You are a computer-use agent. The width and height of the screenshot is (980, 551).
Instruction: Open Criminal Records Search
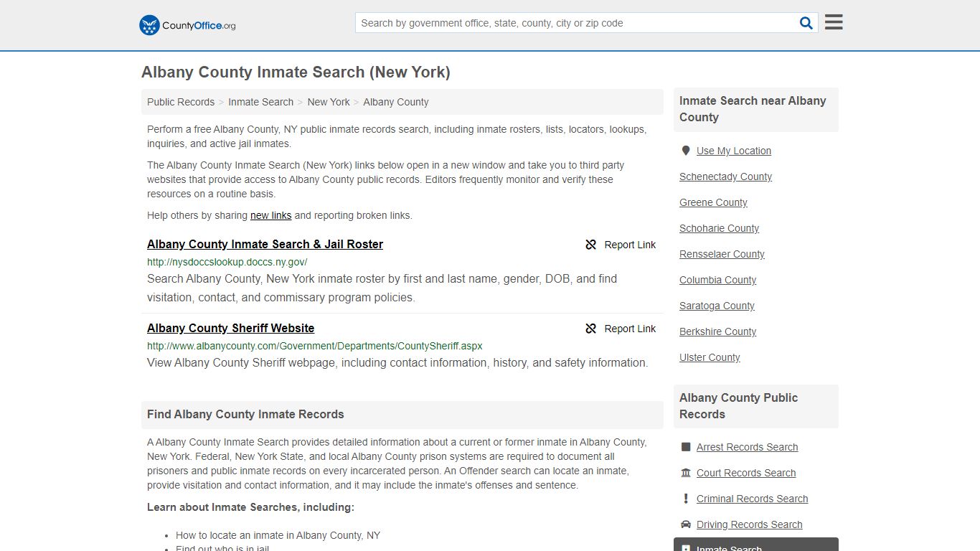[x=752, y=499]
